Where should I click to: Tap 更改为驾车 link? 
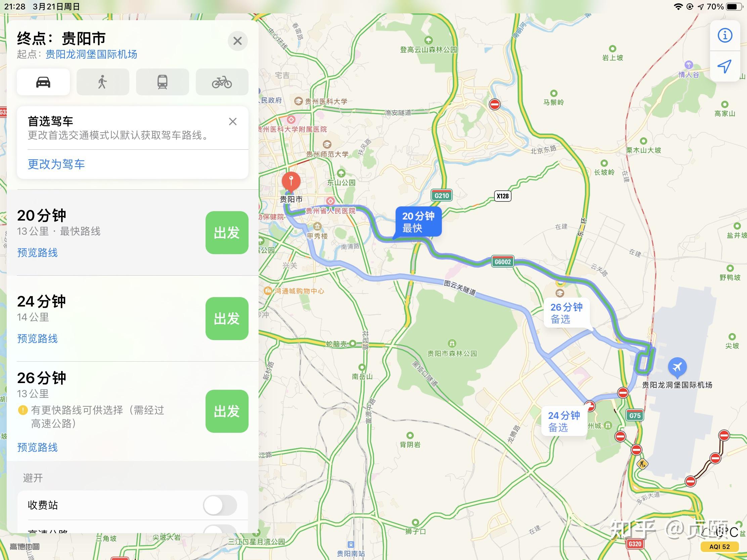tap(56, 164)
